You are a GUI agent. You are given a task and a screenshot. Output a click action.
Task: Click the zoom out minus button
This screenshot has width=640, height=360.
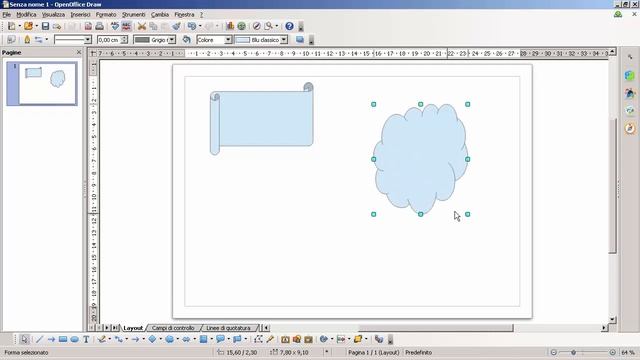554,352
